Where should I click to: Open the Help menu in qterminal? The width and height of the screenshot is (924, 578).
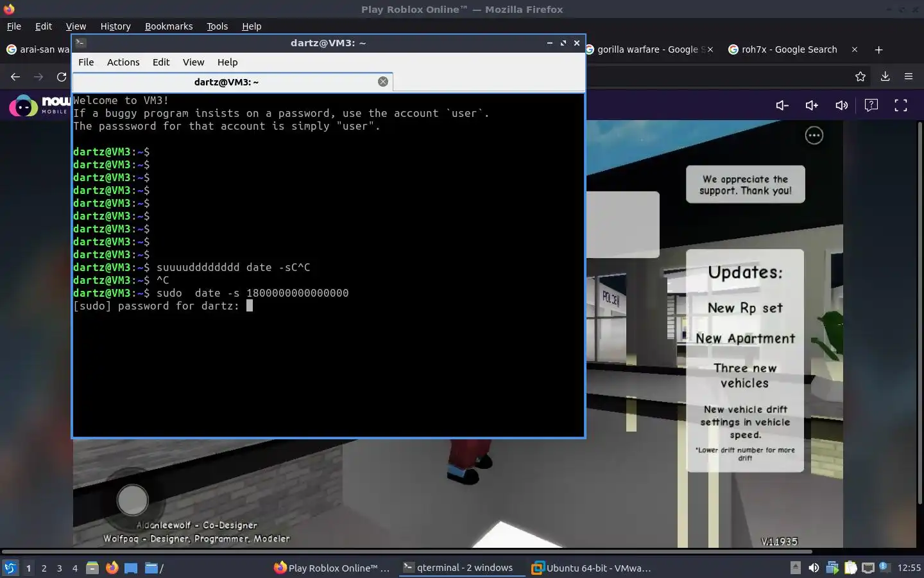[x=227, y=62]
